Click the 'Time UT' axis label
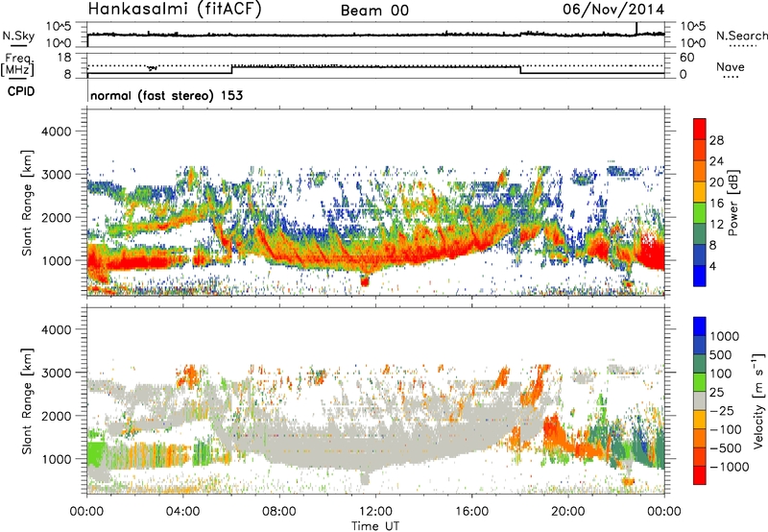 pos(375,526)
